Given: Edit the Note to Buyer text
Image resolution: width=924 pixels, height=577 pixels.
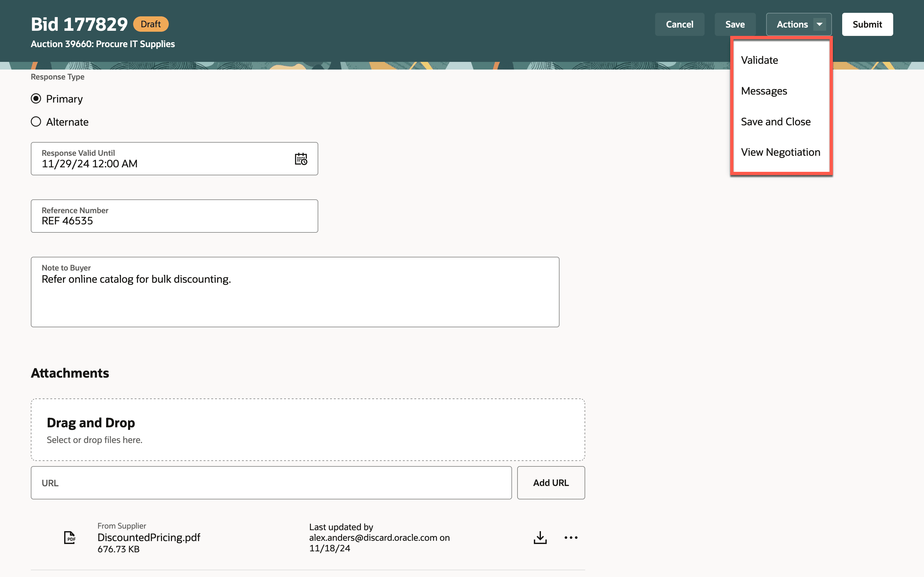Looking at the screenshot, I should point(295,292).
